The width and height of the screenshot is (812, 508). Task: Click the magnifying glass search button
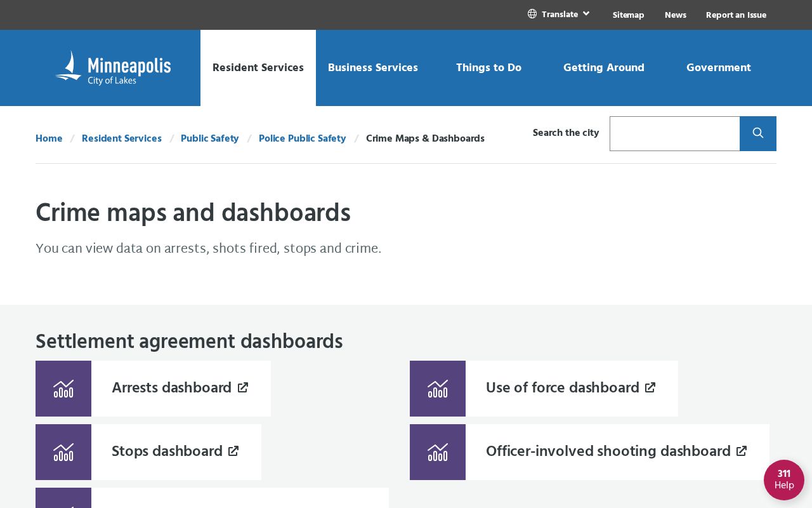[758, 133]
